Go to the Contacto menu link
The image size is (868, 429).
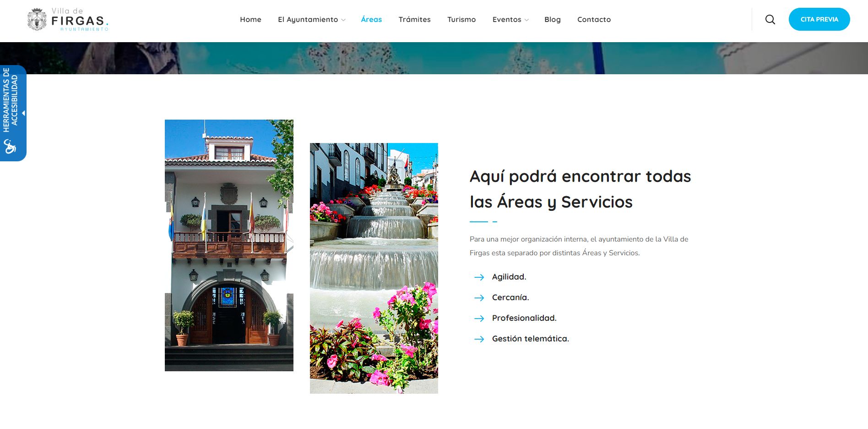click(594, 19)
